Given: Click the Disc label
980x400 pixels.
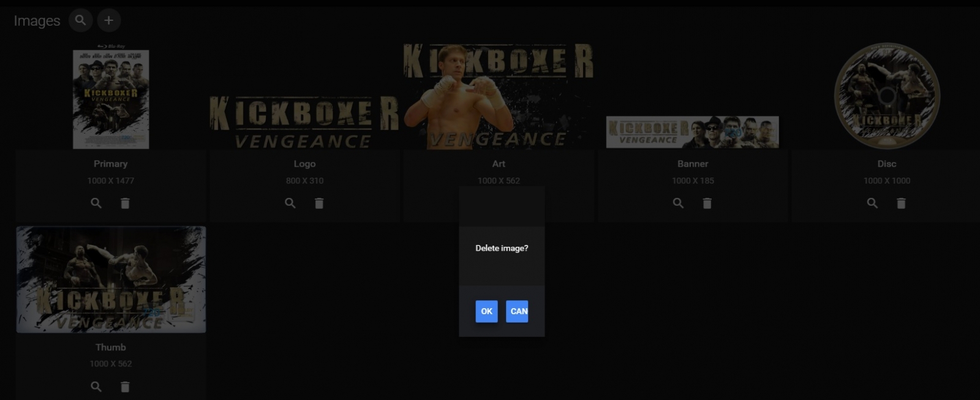Looking at the screenshot, I should click(x=887, y=164).
